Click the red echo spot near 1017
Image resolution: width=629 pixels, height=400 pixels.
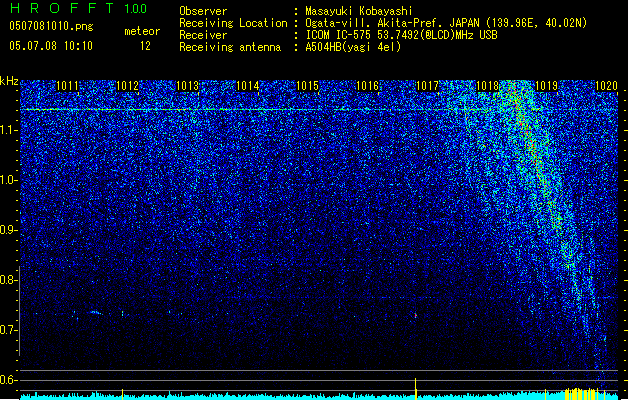pos(416,316)
